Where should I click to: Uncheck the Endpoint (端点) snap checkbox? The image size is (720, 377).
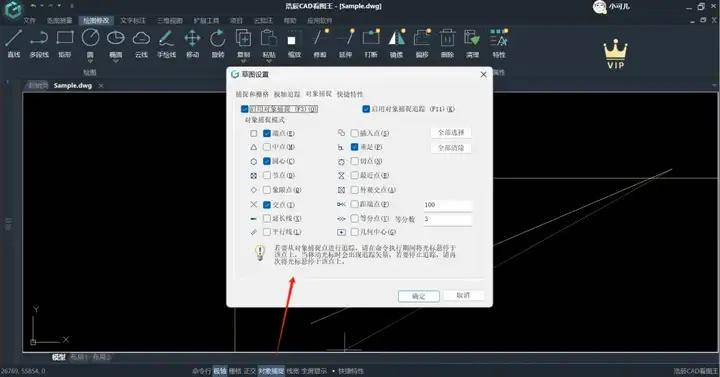(267, 133)
